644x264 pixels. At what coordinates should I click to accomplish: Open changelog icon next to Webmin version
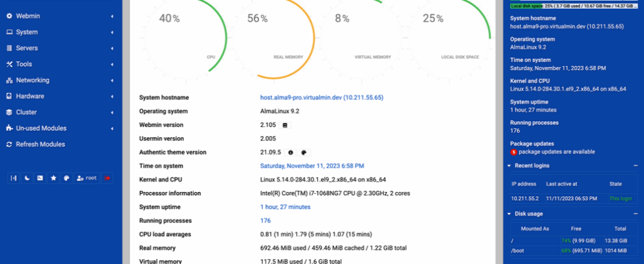(285, 125)
